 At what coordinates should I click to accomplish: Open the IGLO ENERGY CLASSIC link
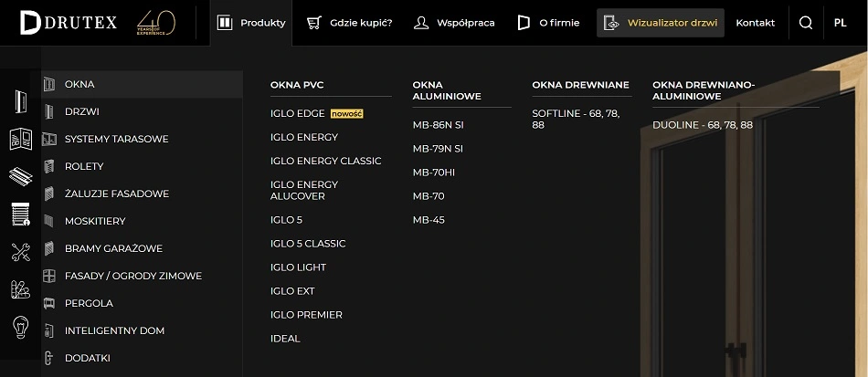tap(325, 161)
